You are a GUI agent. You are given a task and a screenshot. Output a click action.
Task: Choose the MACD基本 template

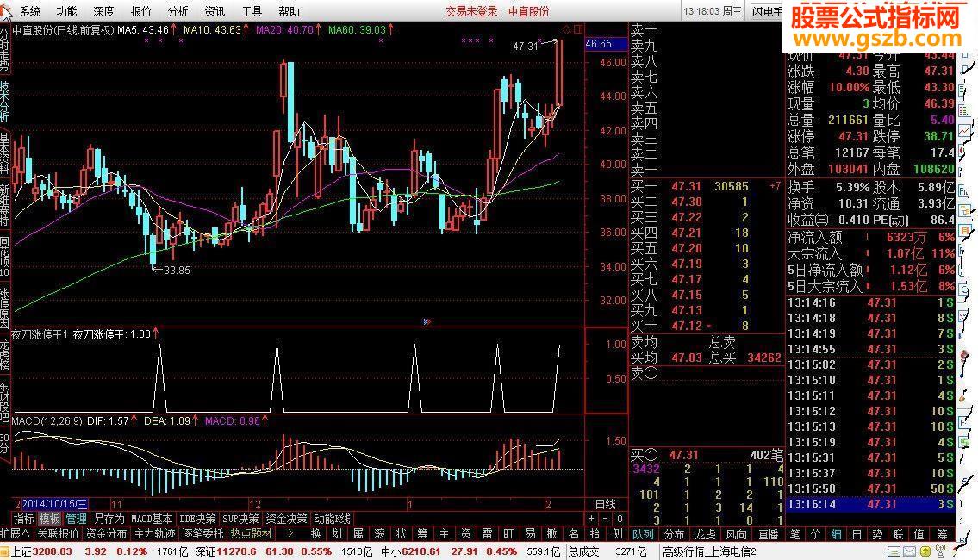152,519
